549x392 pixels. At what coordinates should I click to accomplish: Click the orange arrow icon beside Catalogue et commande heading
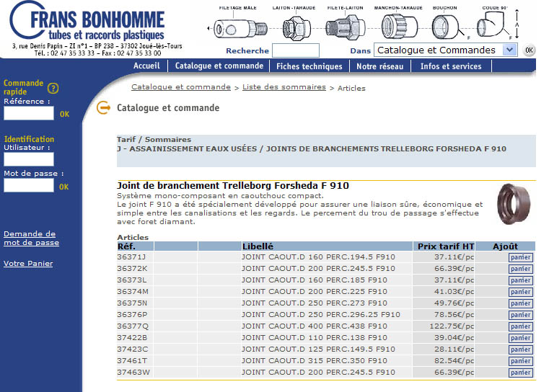[103, 107]
